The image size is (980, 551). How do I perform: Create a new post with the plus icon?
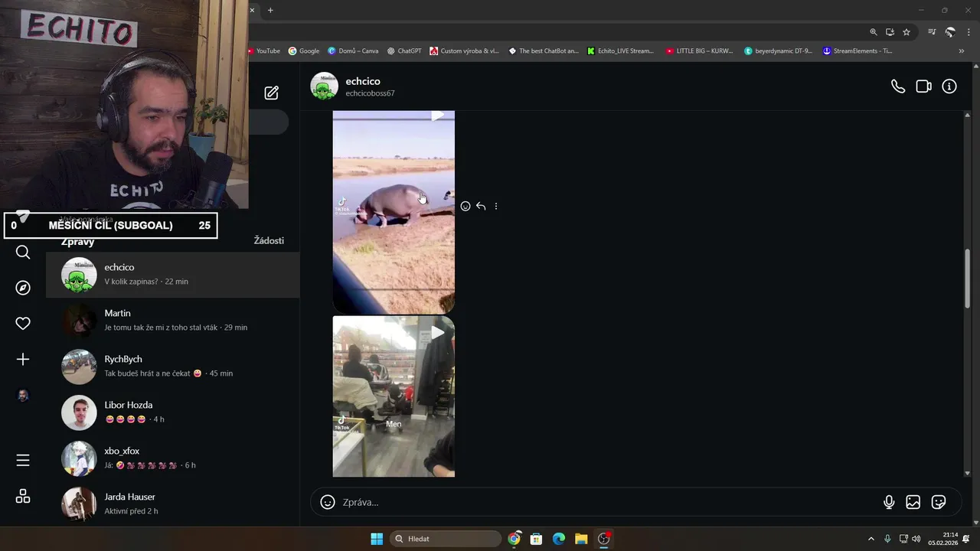(23, 360)
